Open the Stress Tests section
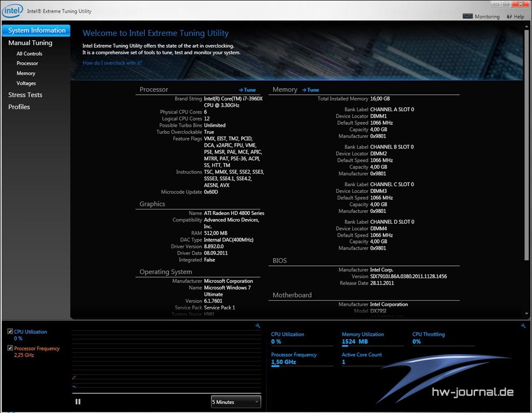This screenshot has width=532, height=413. coord(25,95)
